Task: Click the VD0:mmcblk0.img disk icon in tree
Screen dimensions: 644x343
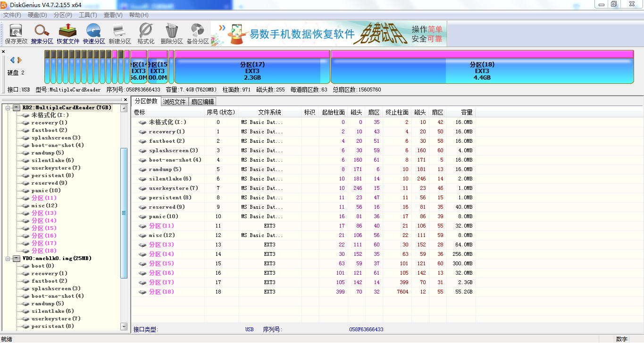Action: (x=17, y=258)
